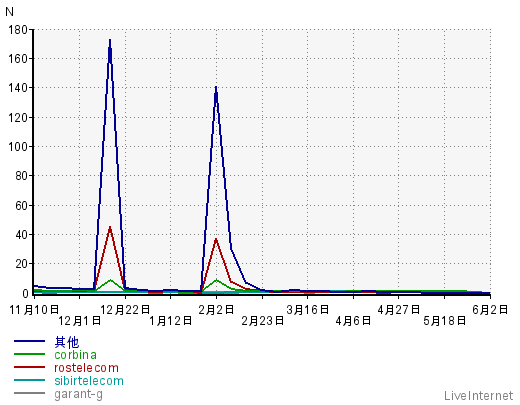This screenshot has width=520, height=405.
Task: Click the 180 y-axis value label
Action: pos(18,30)
